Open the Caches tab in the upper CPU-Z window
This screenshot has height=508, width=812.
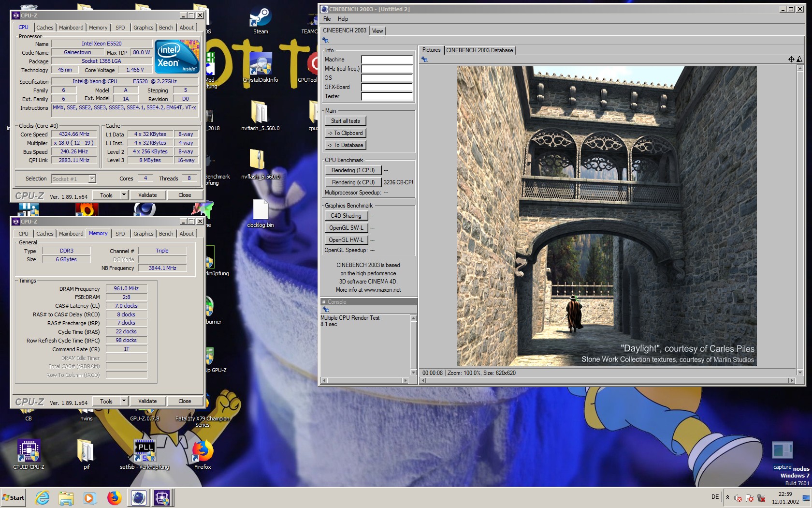click(x=45, y=28)
